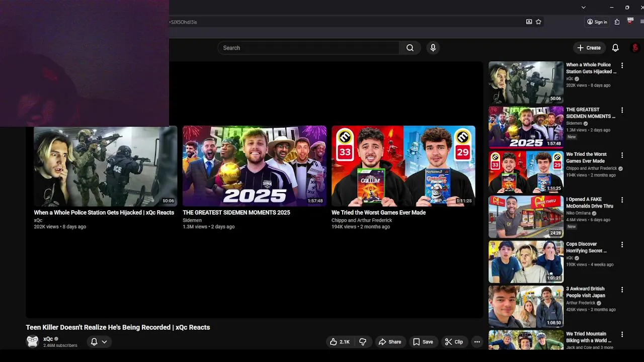Open sidebar title 'I Opened A FAKE McDonalds Drive Thru'
644x362 pixels.
coord(590,203)
